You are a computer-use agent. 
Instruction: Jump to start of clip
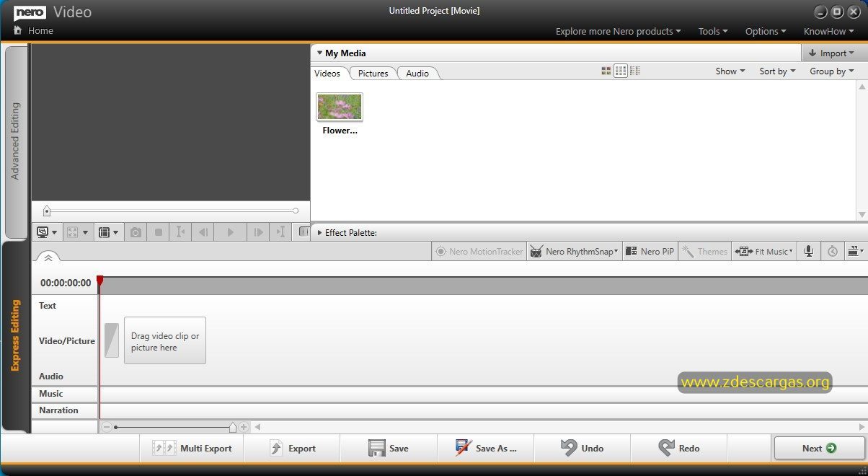click(181, 232)
